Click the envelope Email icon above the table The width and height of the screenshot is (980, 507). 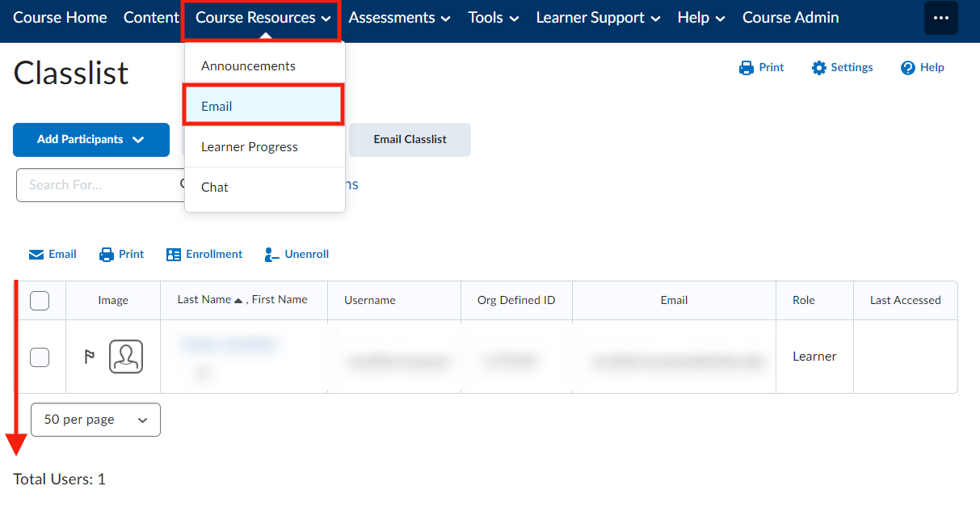[x=36, y=255]
